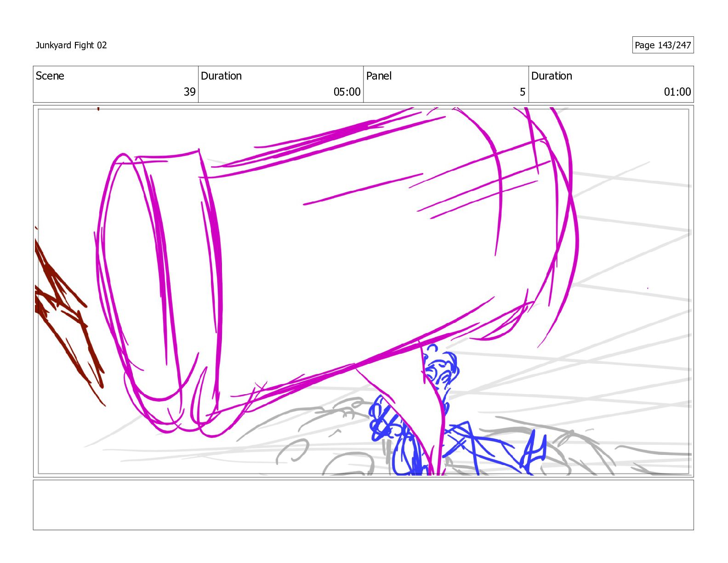Click the panel duration value 01:00

(x=677, y=92)
